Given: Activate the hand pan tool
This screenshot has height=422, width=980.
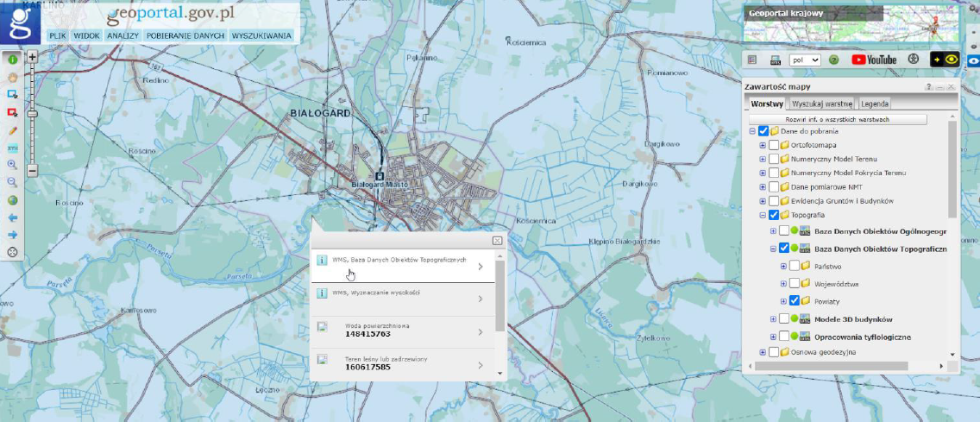Looking at the screenshot, I should (x=13, y=78).
